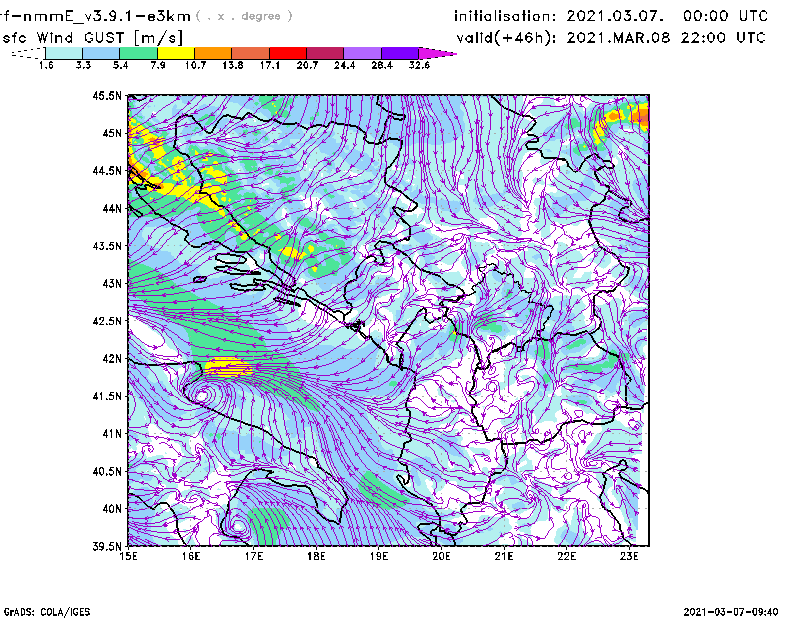
Task: Click the '20.7' colorbar value label
Action: point(307,65)
